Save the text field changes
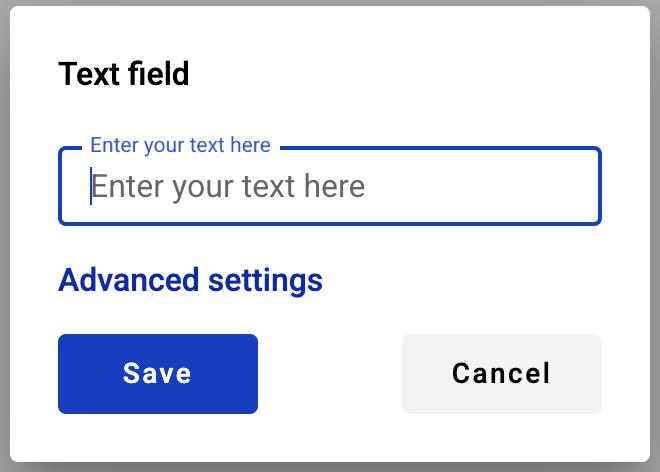 (158, 374)
